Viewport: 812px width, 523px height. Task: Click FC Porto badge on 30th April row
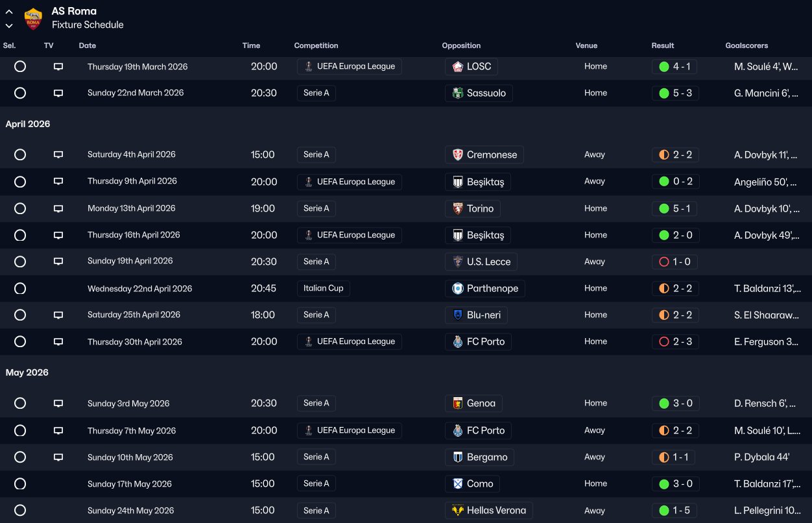(458, 341)
